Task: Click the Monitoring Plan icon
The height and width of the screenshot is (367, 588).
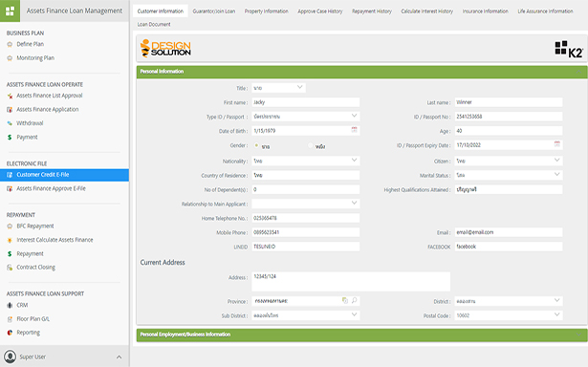Action: [10, 58]
